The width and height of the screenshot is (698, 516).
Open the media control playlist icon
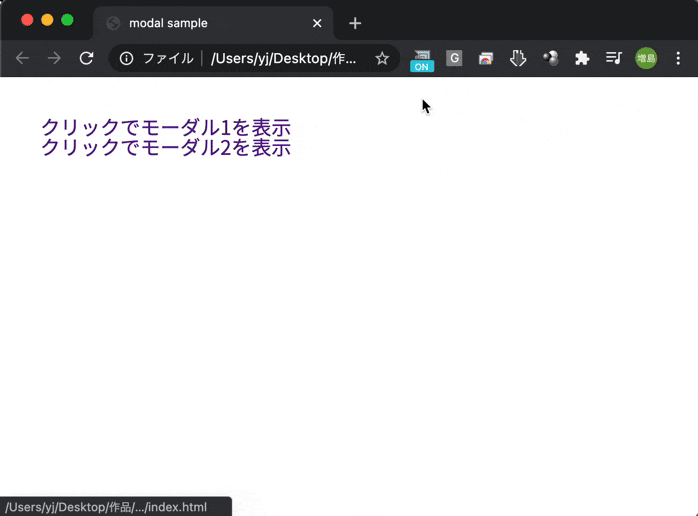(614, 58)
